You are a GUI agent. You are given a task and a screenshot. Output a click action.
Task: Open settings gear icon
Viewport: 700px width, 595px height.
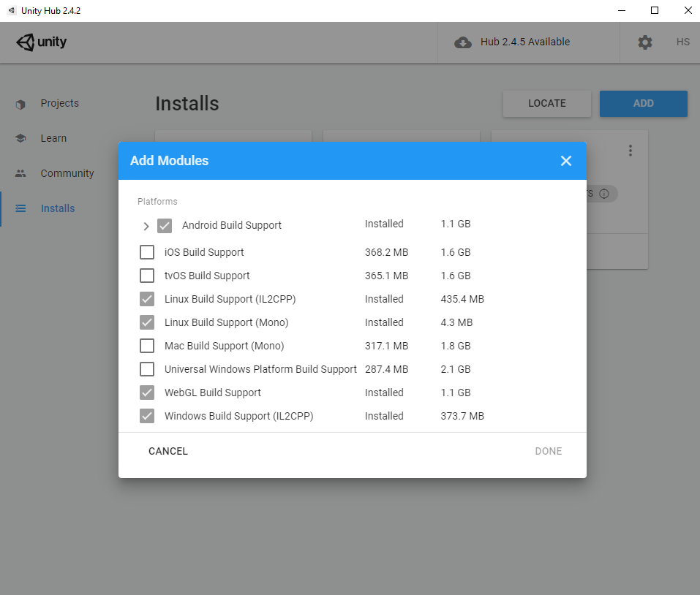[644, 42]
